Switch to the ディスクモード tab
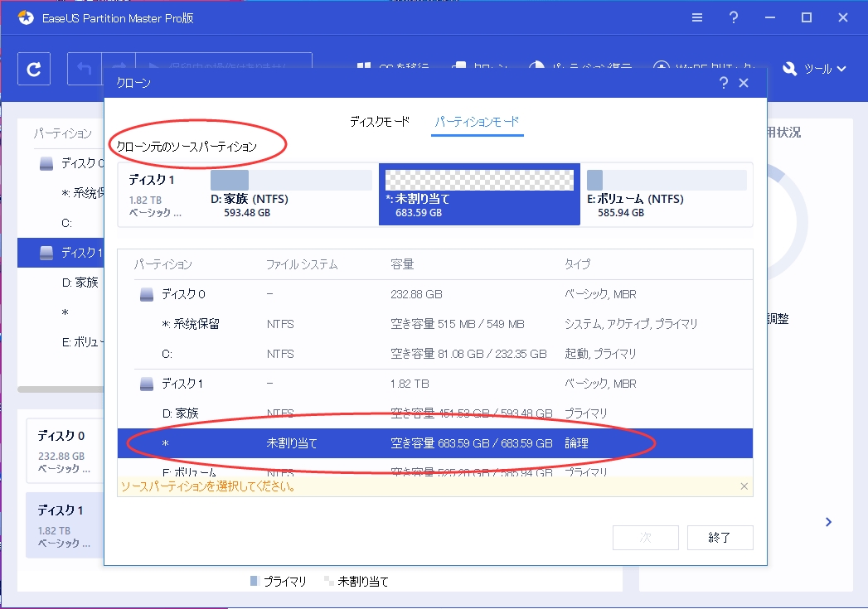The width and height of the screenshot is (868, 609). 379,122
